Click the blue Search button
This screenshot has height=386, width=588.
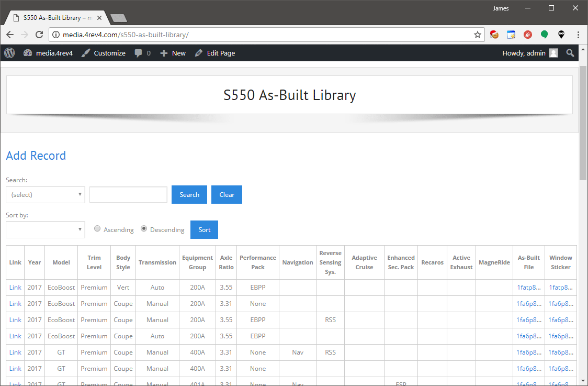pos(189,194)
